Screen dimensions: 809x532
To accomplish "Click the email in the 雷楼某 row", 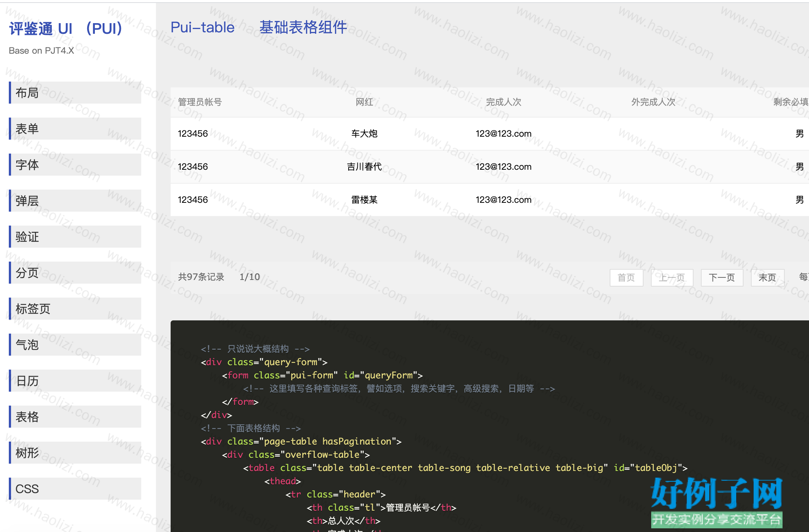I will (503, 199).
